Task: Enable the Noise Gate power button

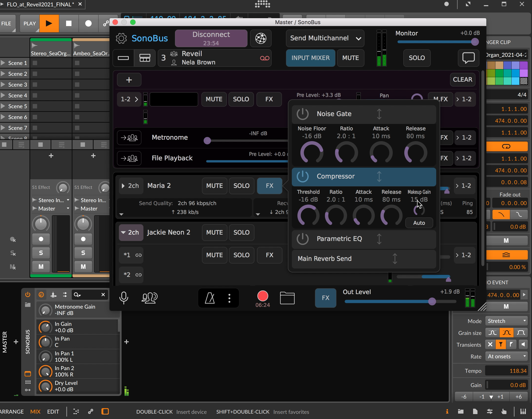Action: [x=302, y=114]
